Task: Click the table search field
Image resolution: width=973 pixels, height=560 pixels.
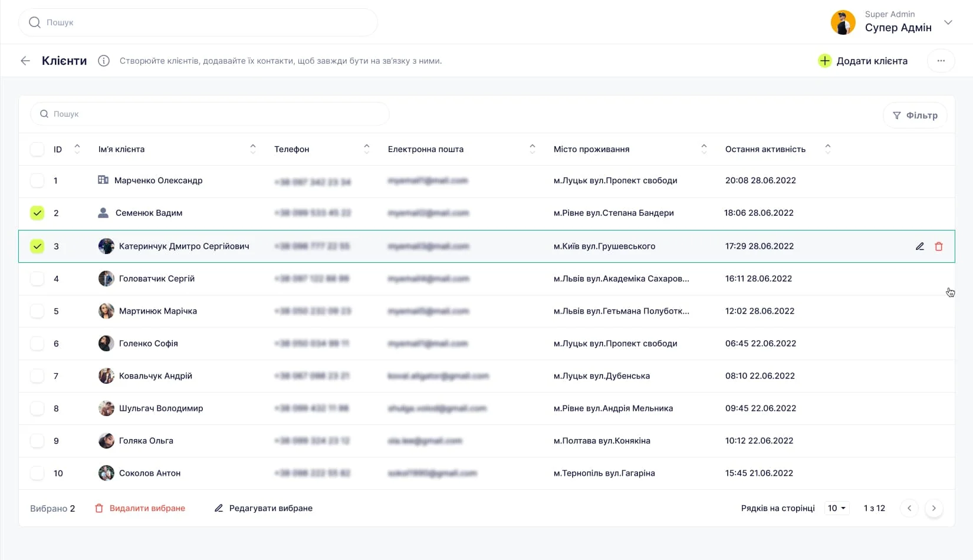Action: (x=209, y=114)
